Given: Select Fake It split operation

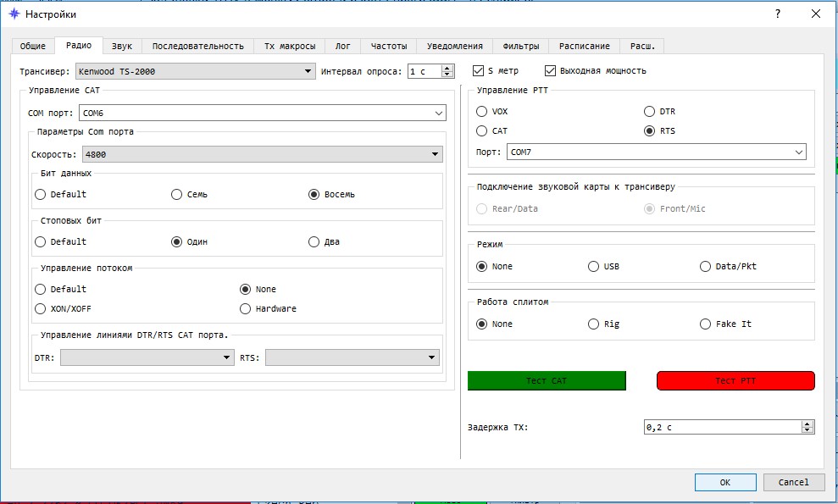Looking at the screenshot, I should 706,324.
